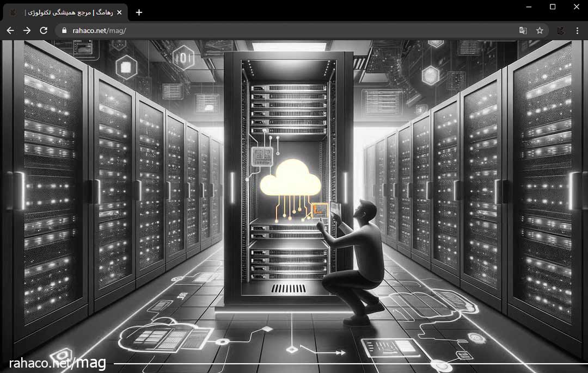Open a new tab with plus button
588x373 pixels.
pyautogui.click(x=139, y=13)
